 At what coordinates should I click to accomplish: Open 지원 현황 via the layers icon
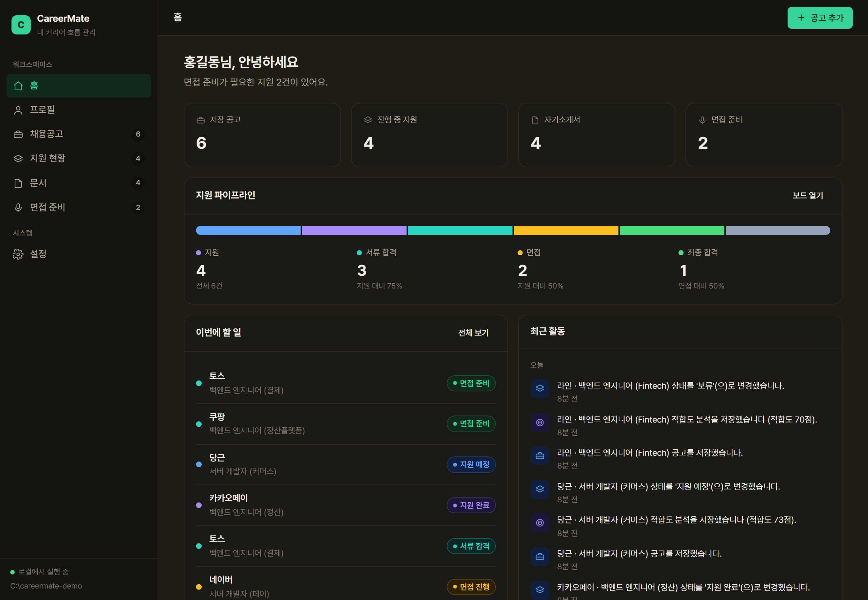[x=18, y=158]
